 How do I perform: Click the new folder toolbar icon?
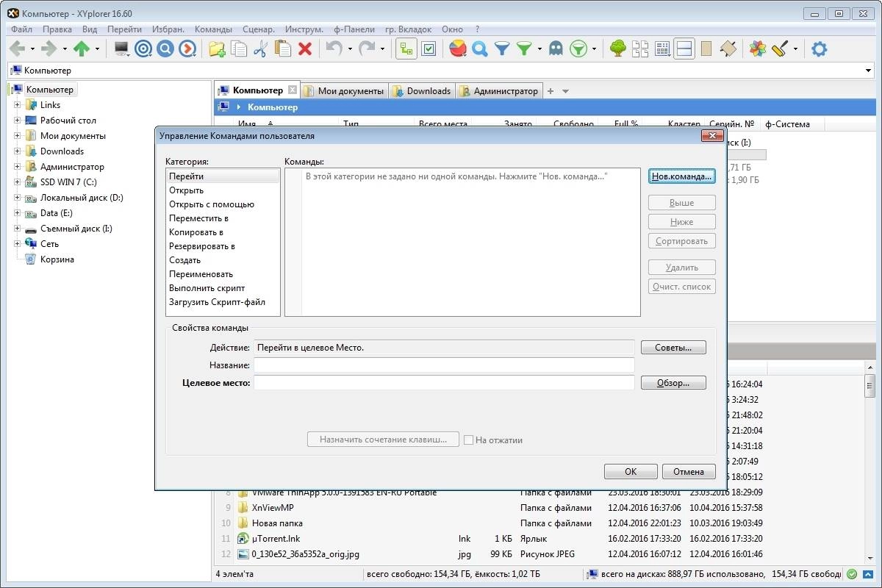click(217, 49)
